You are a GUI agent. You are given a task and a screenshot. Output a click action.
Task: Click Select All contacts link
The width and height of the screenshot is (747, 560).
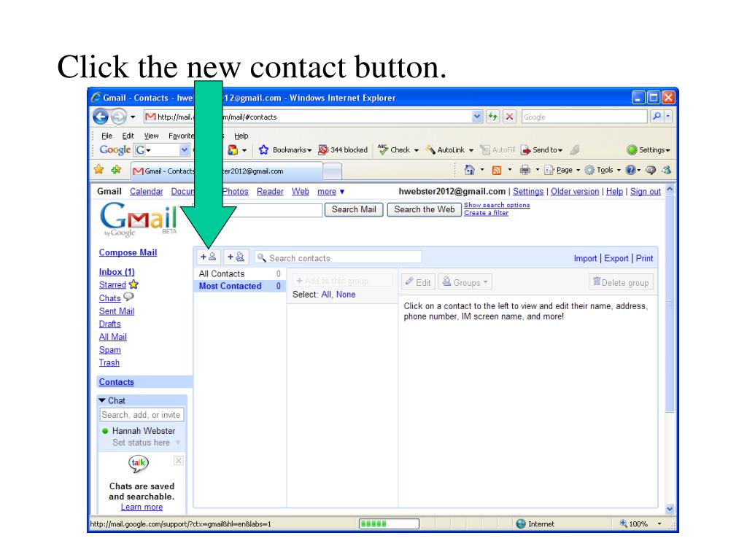(326, 295)
